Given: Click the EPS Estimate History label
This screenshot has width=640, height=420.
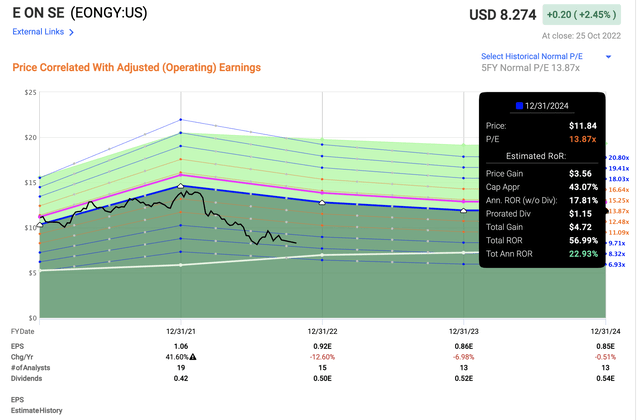Looking at the screenshot, I should point(36,405).
